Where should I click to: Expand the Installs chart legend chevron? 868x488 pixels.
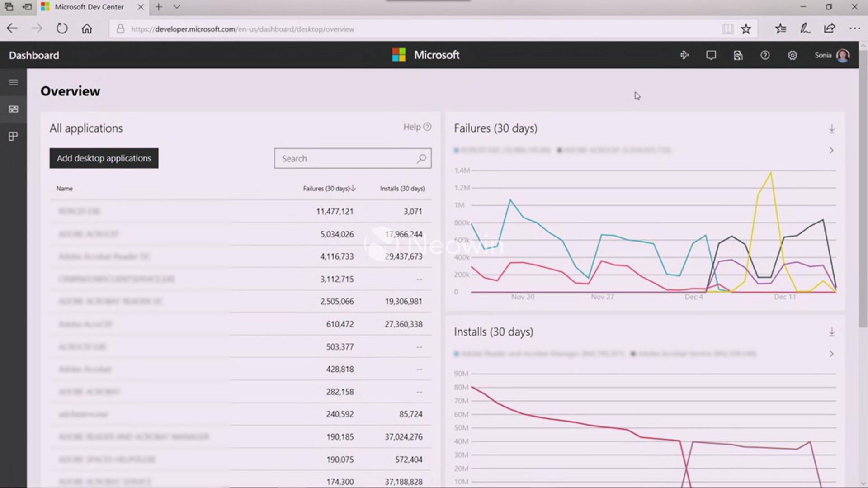[831, 354]
